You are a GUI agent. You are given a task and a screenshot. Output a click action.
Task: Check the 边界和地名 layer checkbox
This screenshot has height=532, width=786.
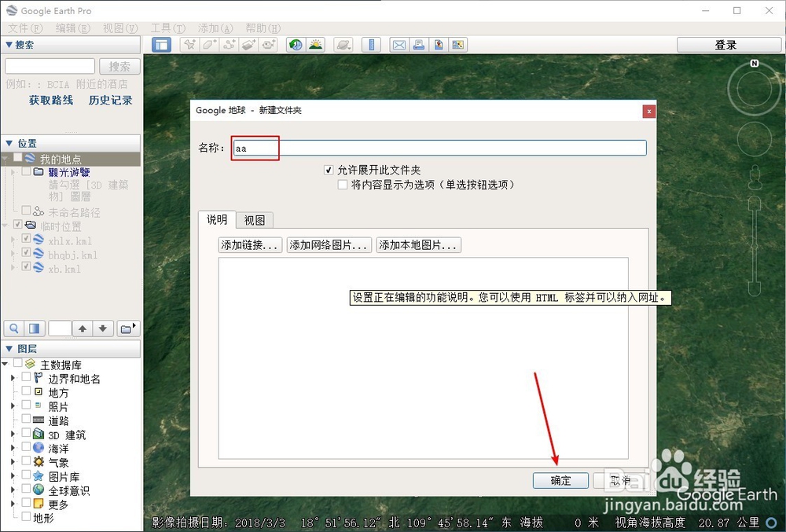[x=26, y=376]
